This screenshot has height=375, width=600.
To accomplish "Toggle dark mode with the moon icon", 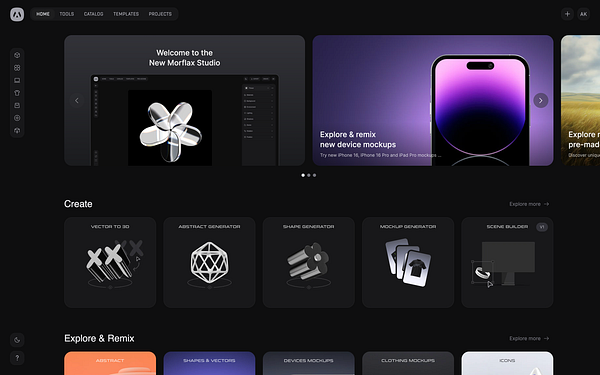I will pyautogui.click(x=17, y=340).
